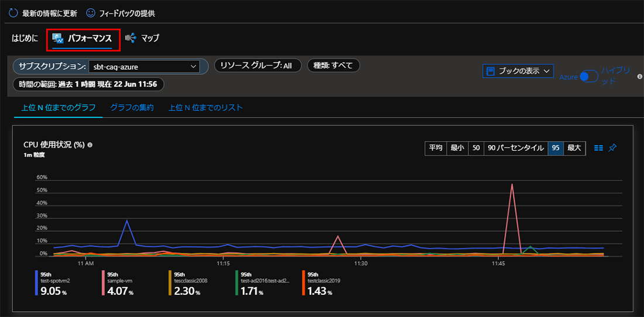Click the 種類: すべて filter pill

click(x=333, y=66)
